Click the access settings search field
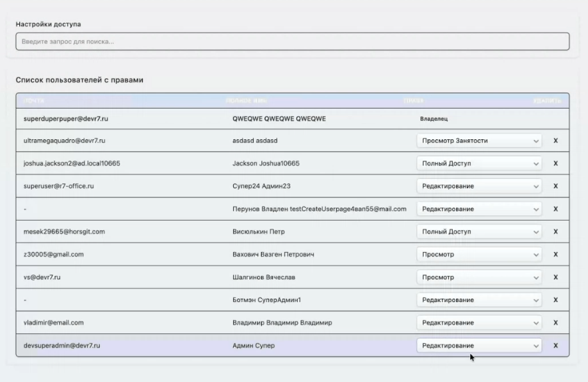Screen dimensions: 588x382 292,42
